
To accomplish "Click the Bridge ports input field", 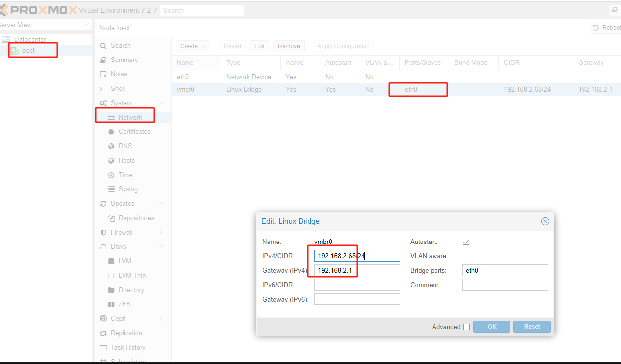I will click(x=504, y=270).
